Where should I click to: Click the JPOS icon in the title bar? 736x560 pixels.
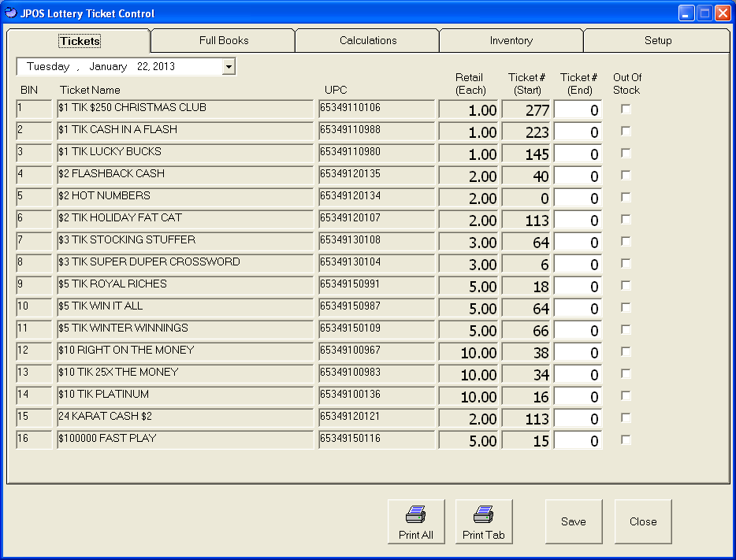tap(9, 13)
